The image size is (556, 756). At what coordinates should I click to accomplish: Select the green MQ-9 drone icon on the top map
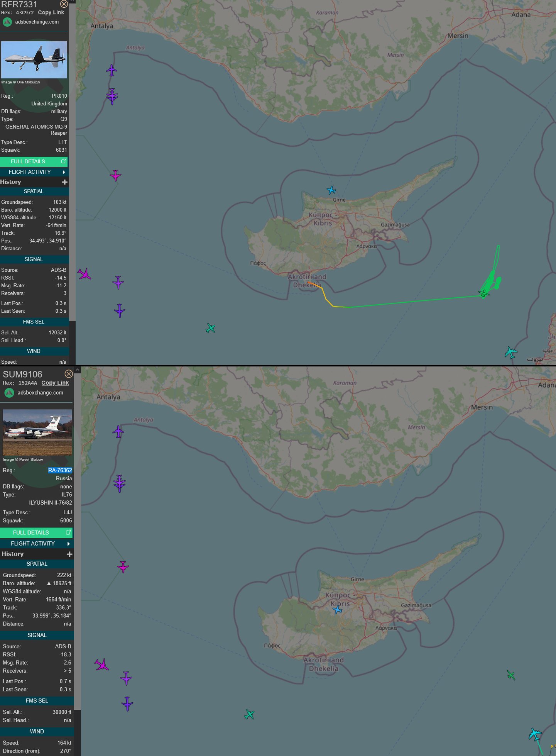484,293
